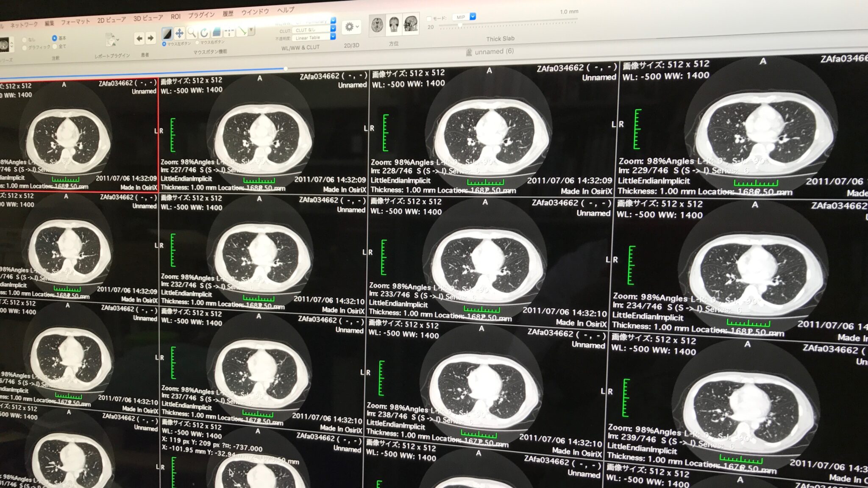The image size is (868, 488).
Task: Click the 1.0 mm slab thickness value
Action: (569, 11)
